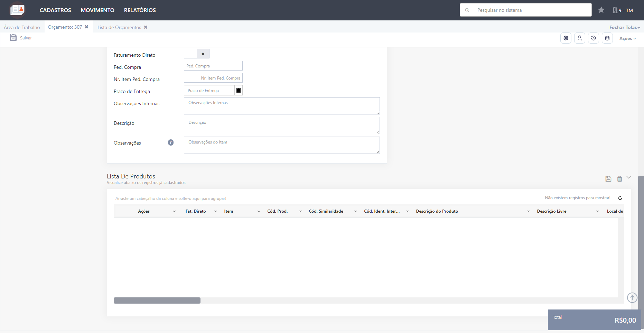Click the Prazo de Entrega date field
644x333 pixels.
click(209, 90)
